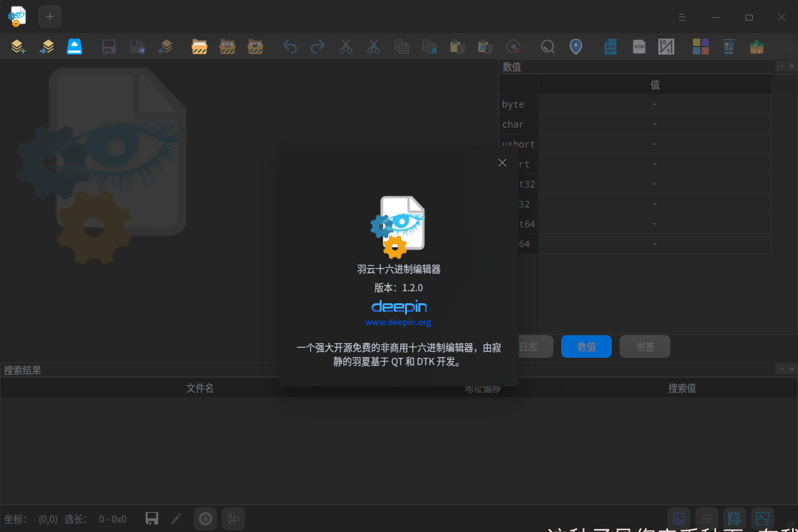Click the floppy disk icon in status bar

[x=152, y=519]
